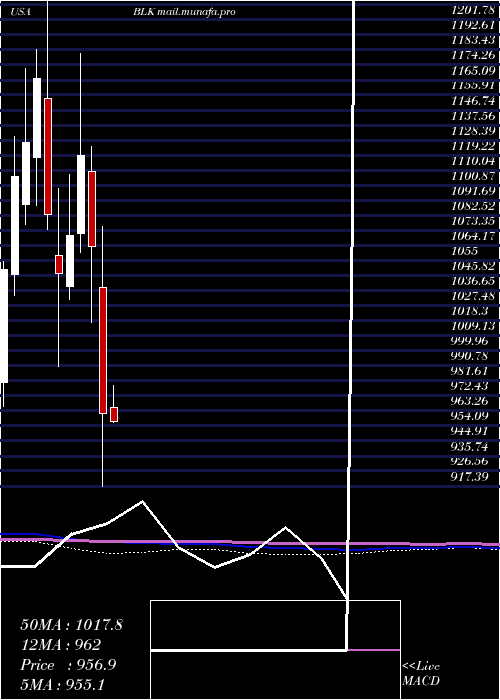The width and height of the screenshot is (500, 700).
Task: Select the 1174.26 price axis label
Action: click(x=474, y=56)
